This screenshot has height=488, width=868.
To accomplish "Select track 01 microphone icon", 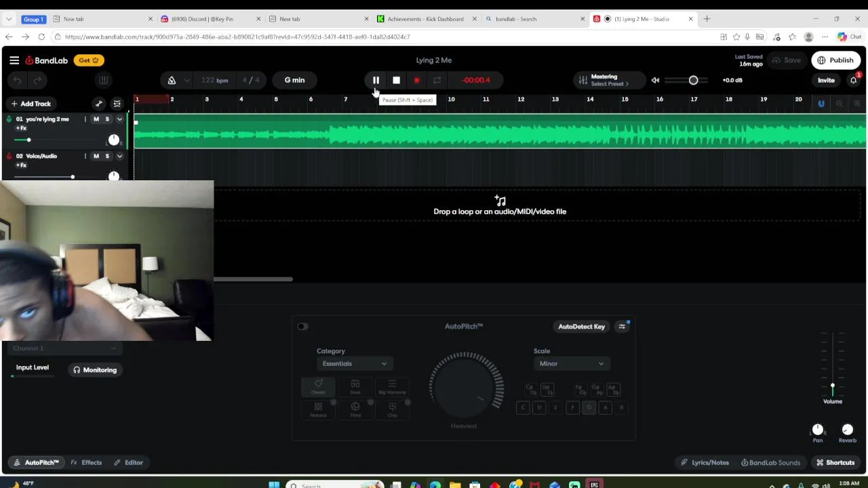I will [9, 119].
